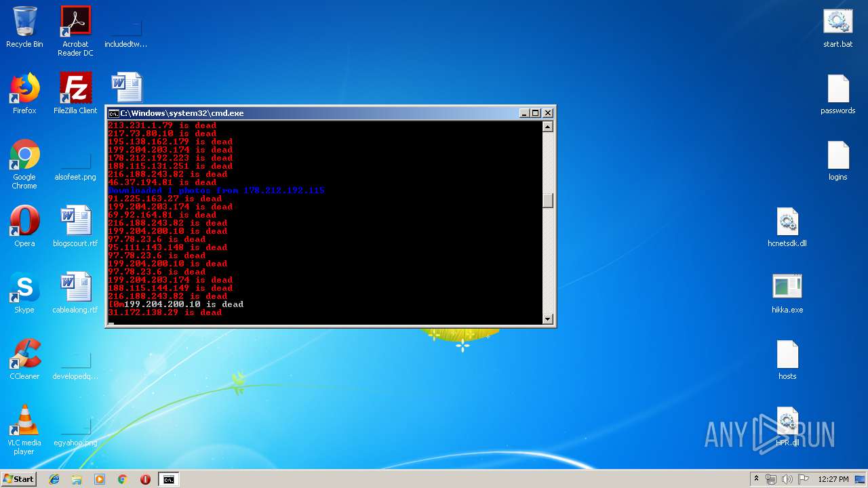Select egyahoo.png desktop file

click(75, 431)
